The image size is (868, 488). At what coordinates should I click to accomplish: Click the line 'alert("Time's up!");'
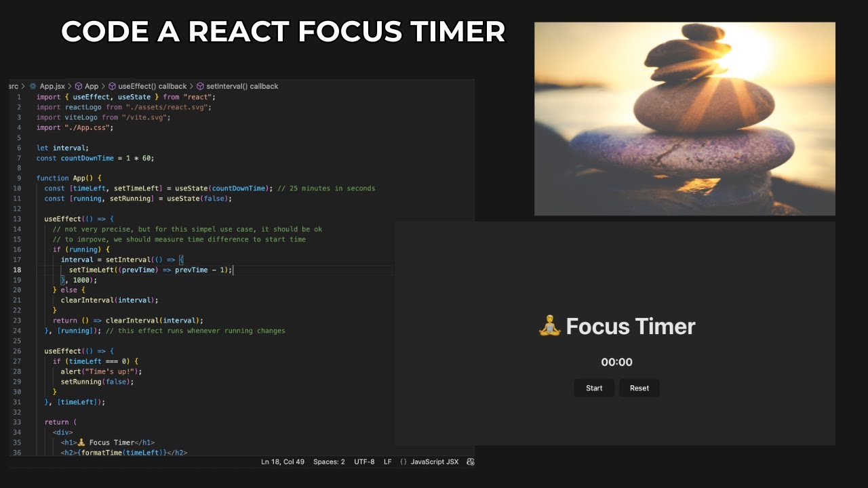point(101,371)
